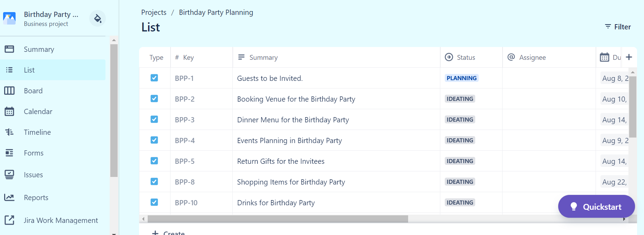
Task: Click the plus icon beside Create
Action: click(155, 233)
